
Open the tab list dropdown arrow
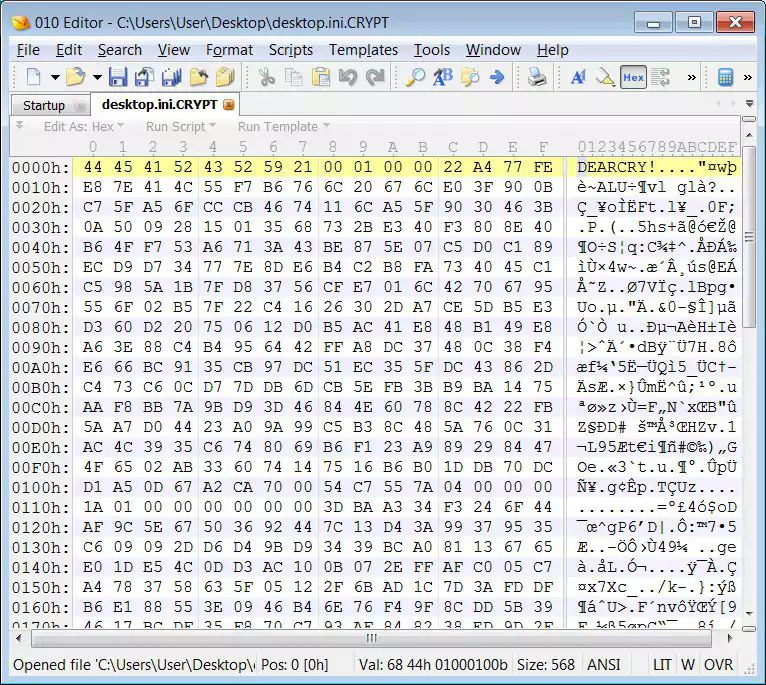[749, 104]
